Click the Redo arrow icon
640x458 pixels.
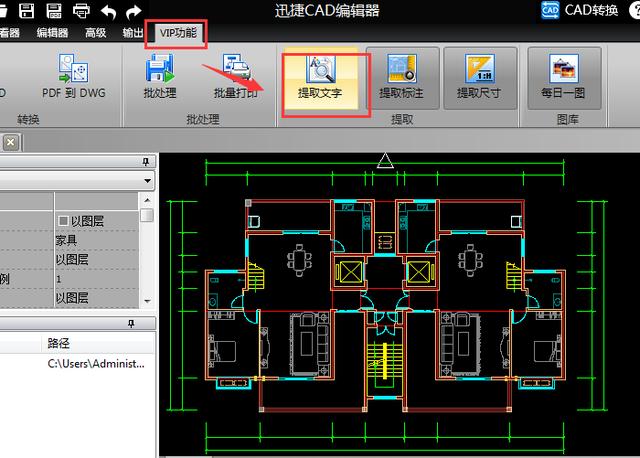(133, 11)
